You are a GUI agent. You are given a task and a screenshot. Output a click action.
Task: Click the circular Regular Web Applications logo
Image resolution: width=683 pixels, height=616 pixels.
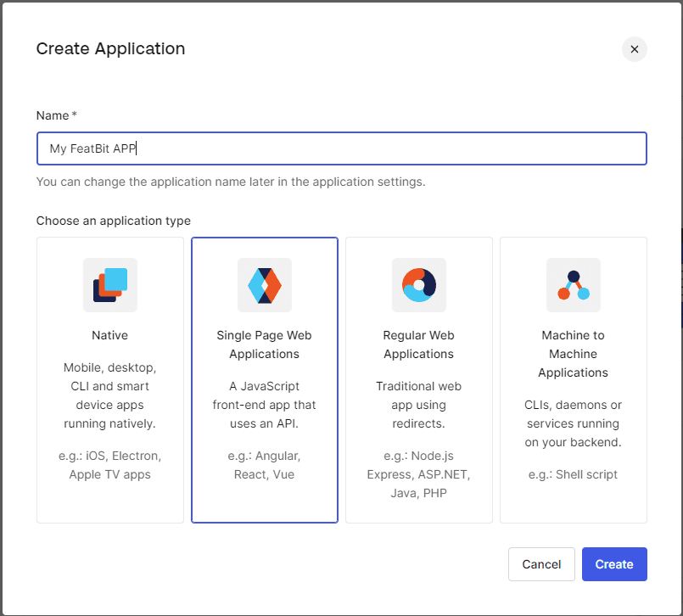(418, 285)
